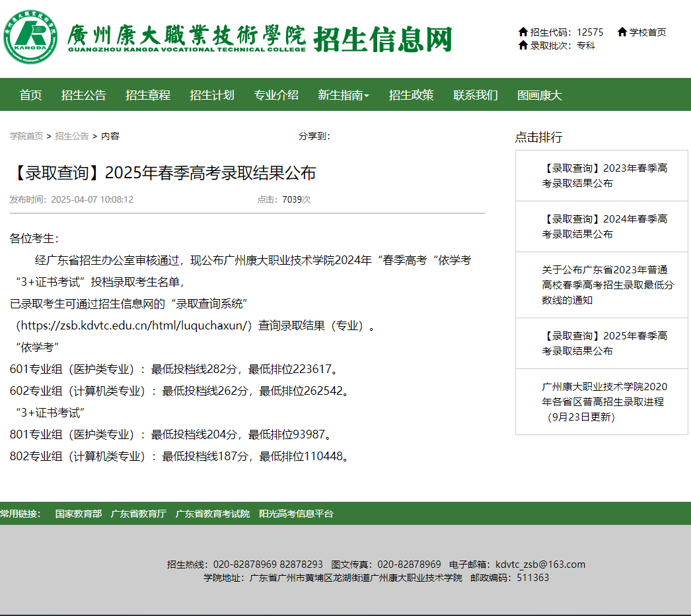Click the KANGDA college logo emblem
This screenshot has width=691, height=616.
tap(31, 36)
